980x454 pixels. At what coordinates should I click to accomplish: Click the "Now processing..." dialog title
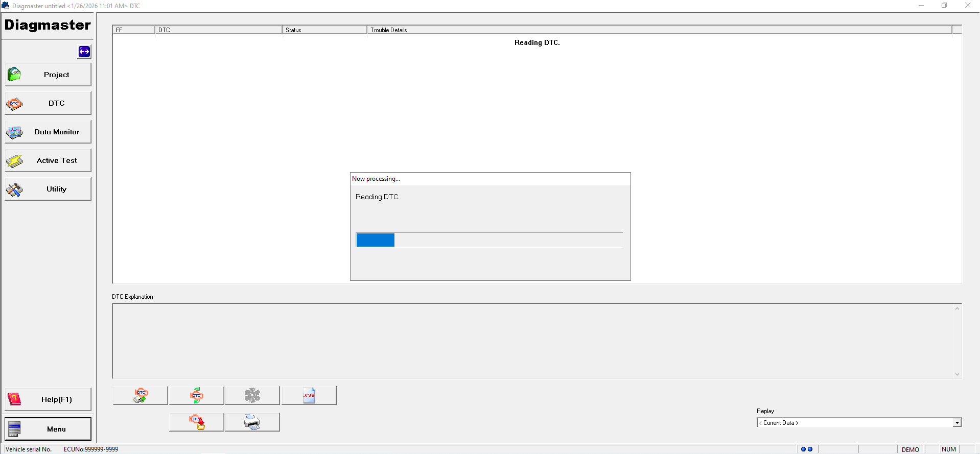376,179
